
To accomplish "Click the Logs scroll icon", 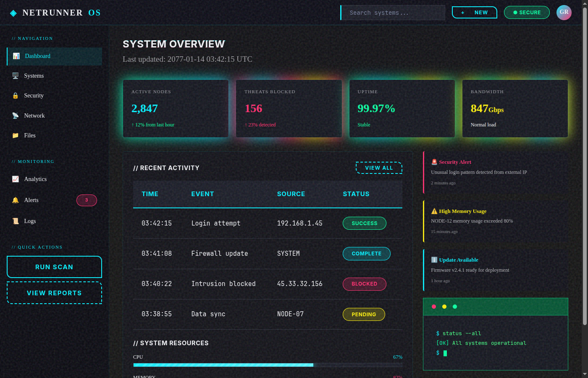I will click(x=16, y=221).
